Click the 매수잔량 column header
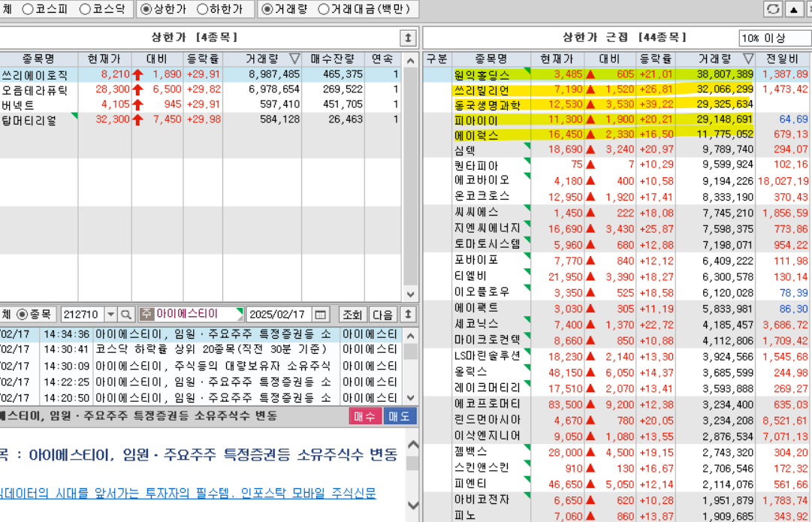812x522 pixels. point(333,59)
